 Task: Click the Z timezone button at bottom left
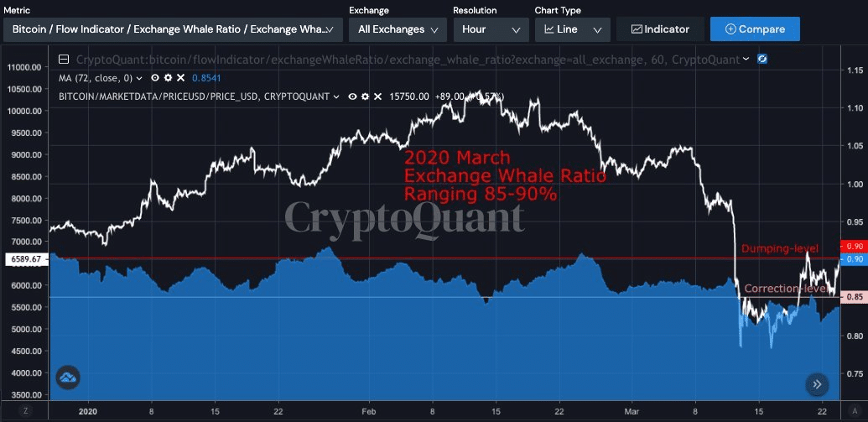coord(25,412)
